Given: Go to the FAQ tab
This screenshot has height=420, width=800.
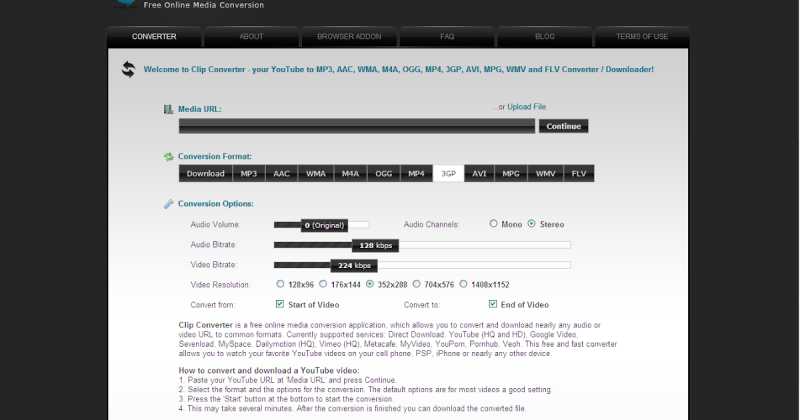Looking at the screenshot, I should click(447, 37).
